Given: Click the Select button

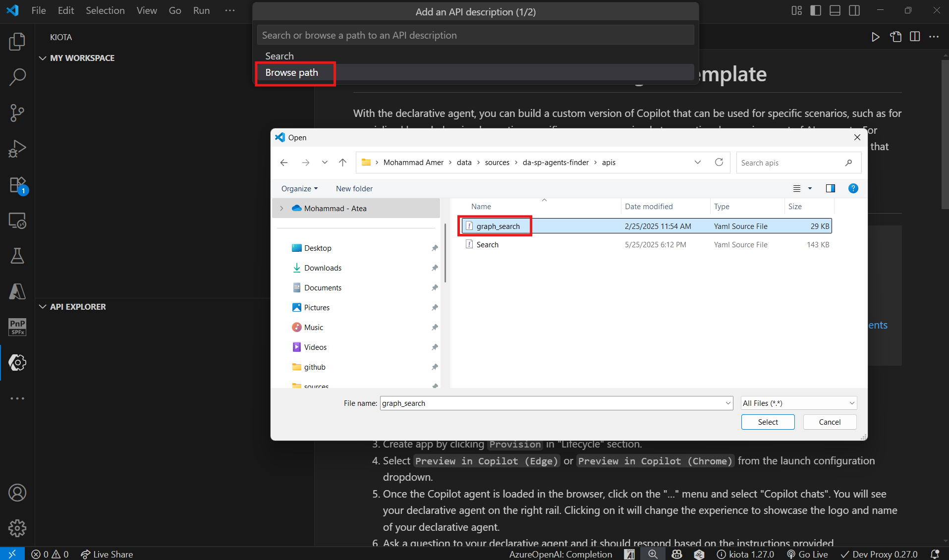Looking at the screenshot, I should [768, 422].
